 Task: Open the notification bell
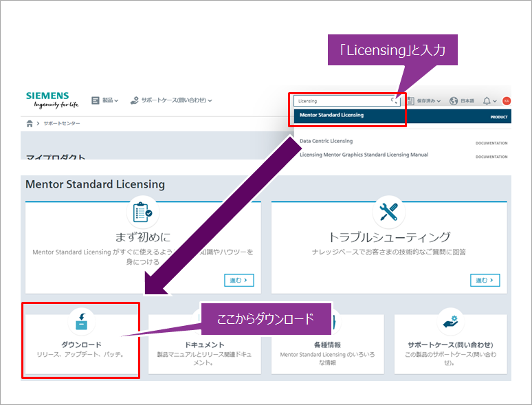point(487,101)
